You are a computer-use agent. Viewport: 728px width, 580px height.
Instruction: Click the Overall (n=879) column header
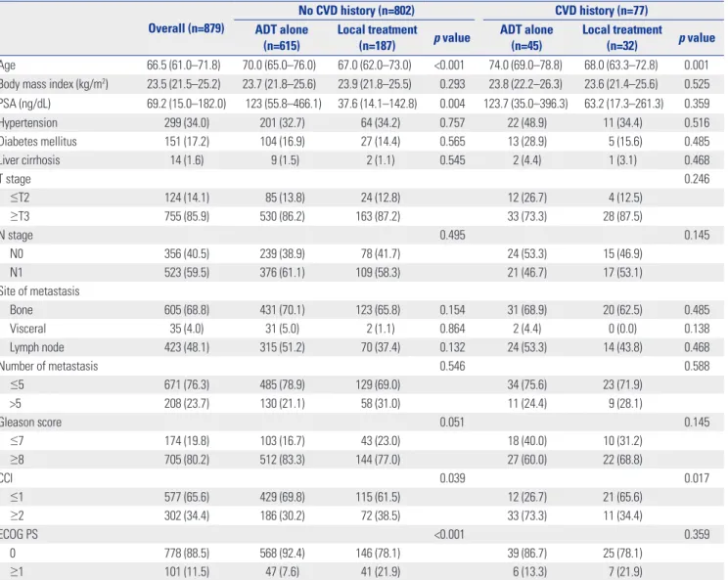tap(186, 28)
